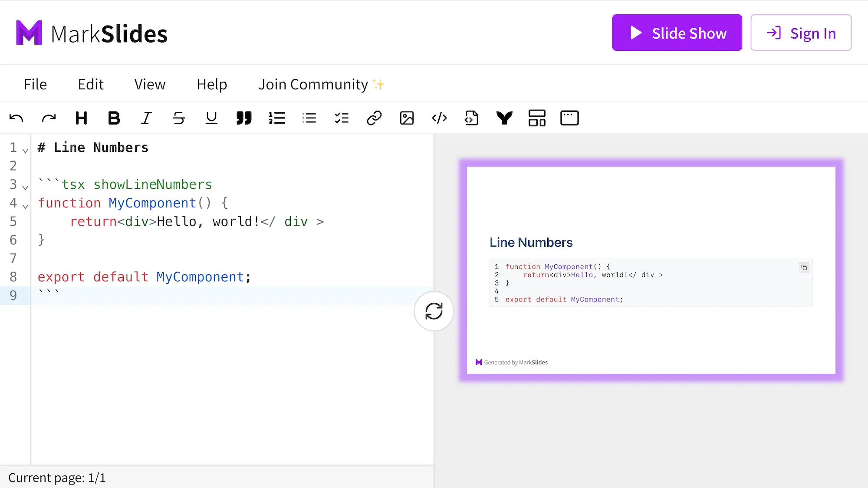Open the View menu

coord(150,84)
